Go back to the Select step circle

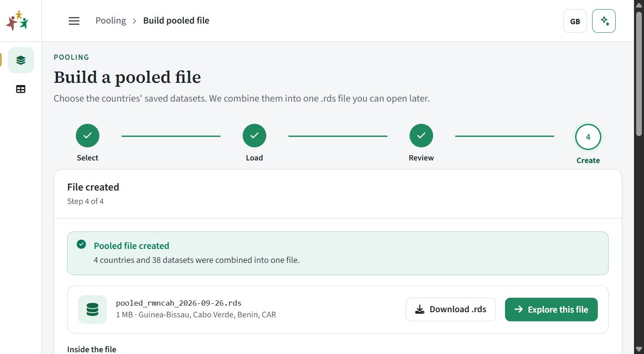[88, 136]
